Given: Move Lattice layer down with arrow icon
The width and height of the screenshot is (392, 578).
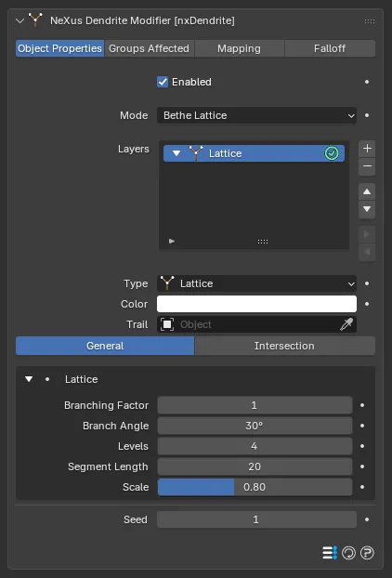Looking at the screenshot, I should click(367, 209).
